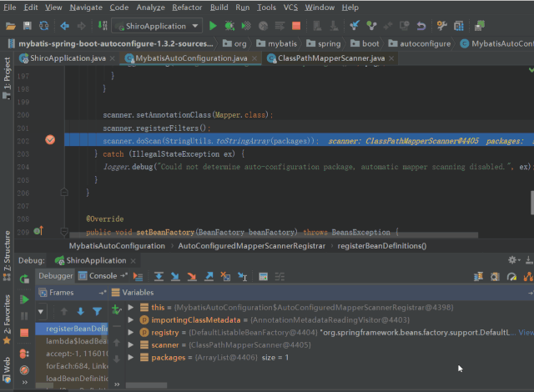This screenshot has width=534, height=392.
Task: Collapse the code block on line 206
Action: coord(64,193)
